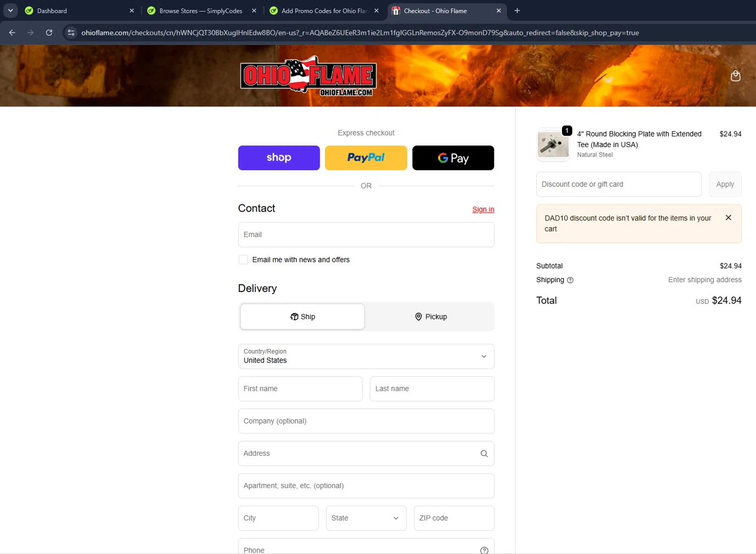The image size is (756, 554).
Task: Close the Add Promo Codes tab
Action: click(x=376, y=11)
